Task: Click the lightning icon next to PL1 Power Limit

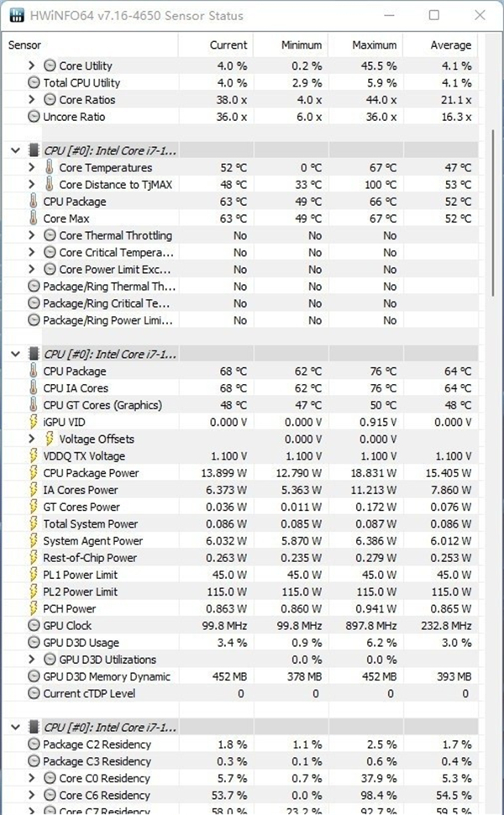Action: click(x=34, y=575)
